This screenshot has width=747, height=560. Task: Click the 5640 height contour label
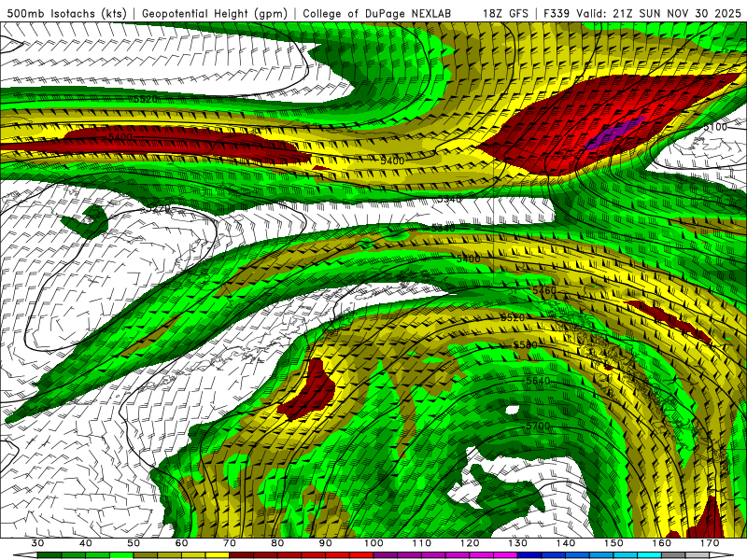pyautogui.click(x=538, y=381)
